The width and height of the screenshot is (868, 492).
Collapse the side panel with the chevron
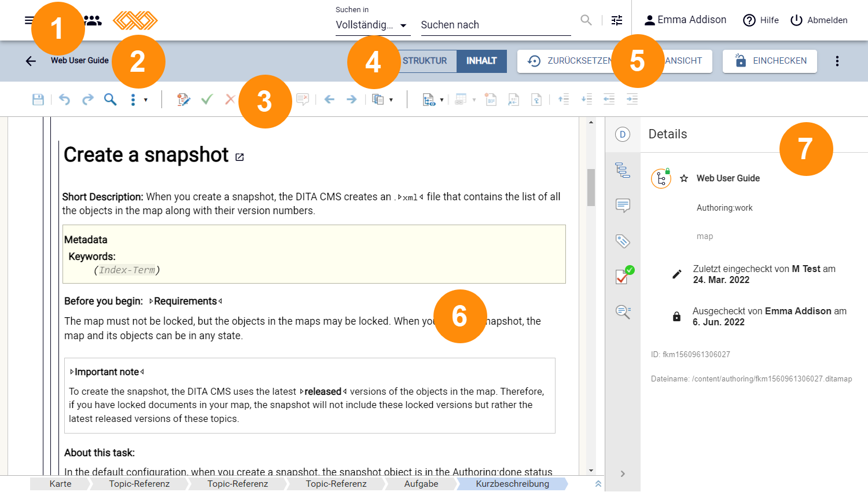[623, 473]
